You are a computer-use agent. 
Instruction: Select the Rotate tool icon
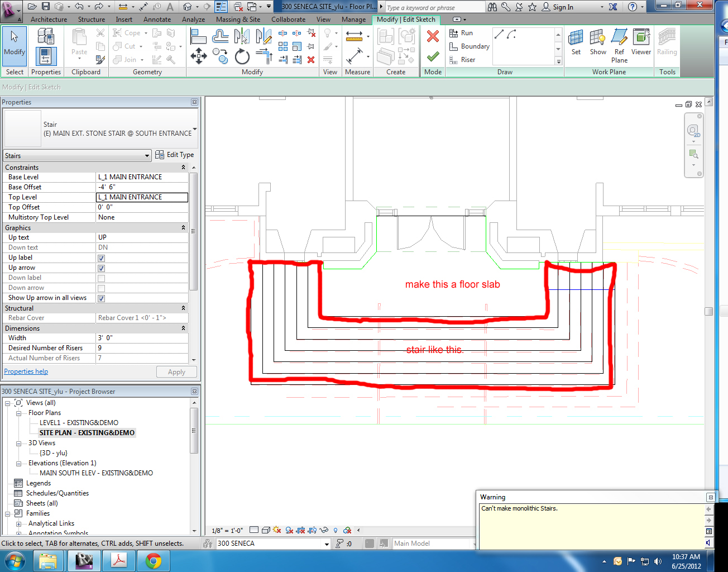(242, 56)
